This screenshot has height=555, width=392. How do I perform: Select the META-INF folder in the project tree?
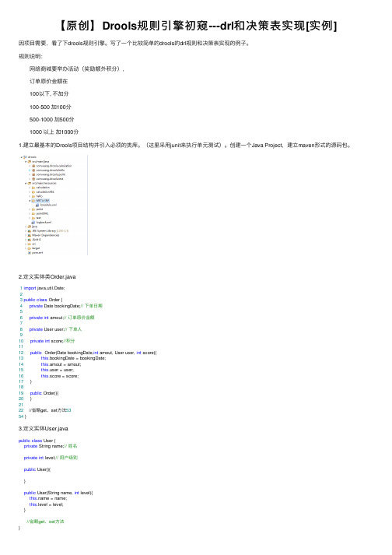coord(43,201)
